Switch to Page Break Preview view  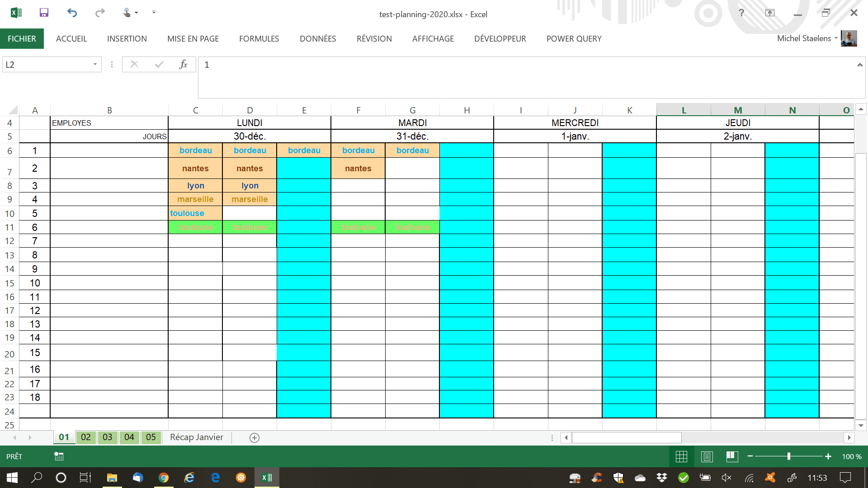(x=732, y=456)
